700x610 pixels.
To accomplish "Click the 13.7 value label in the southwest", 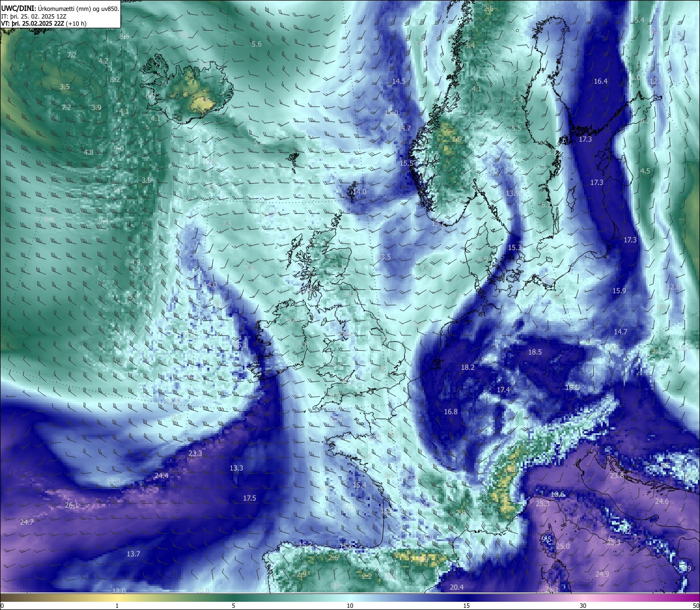I will [x=133, y=554].
